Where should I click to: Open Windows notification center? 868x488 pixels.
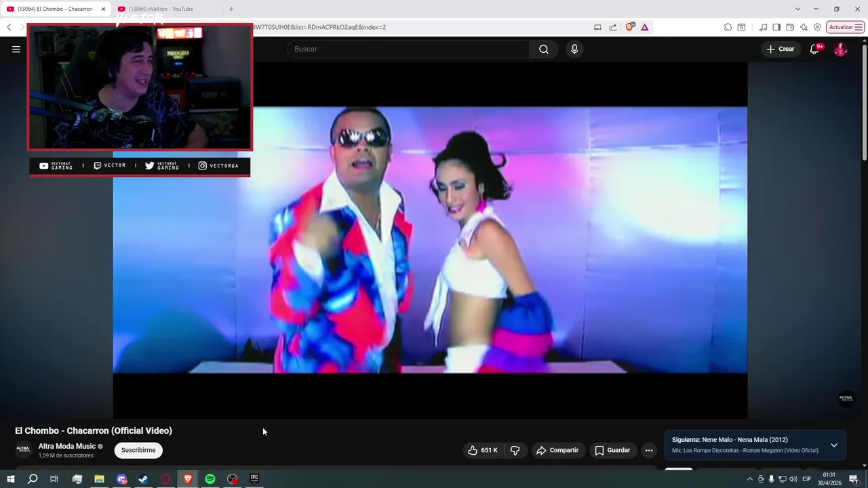click(x=854, y=479)
